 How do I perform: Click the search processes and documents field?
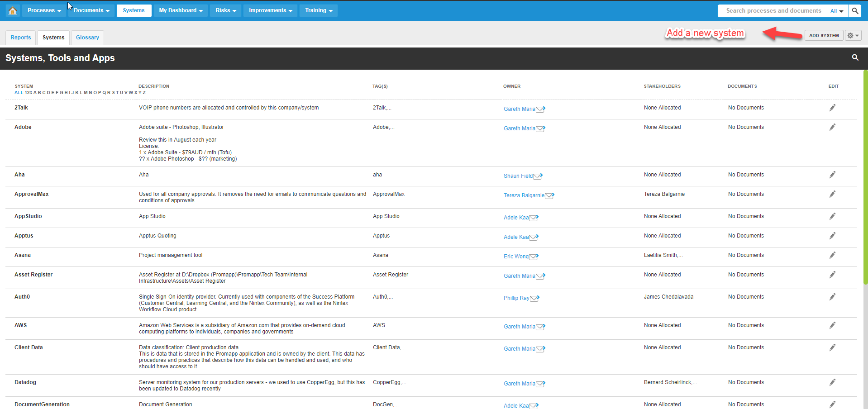coord(773,11)
